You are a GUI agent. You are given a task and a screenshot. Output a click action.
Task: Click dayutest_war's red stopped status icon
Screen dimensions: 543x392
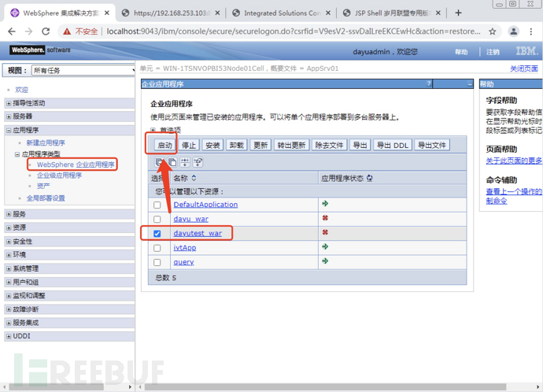[325, 232]
